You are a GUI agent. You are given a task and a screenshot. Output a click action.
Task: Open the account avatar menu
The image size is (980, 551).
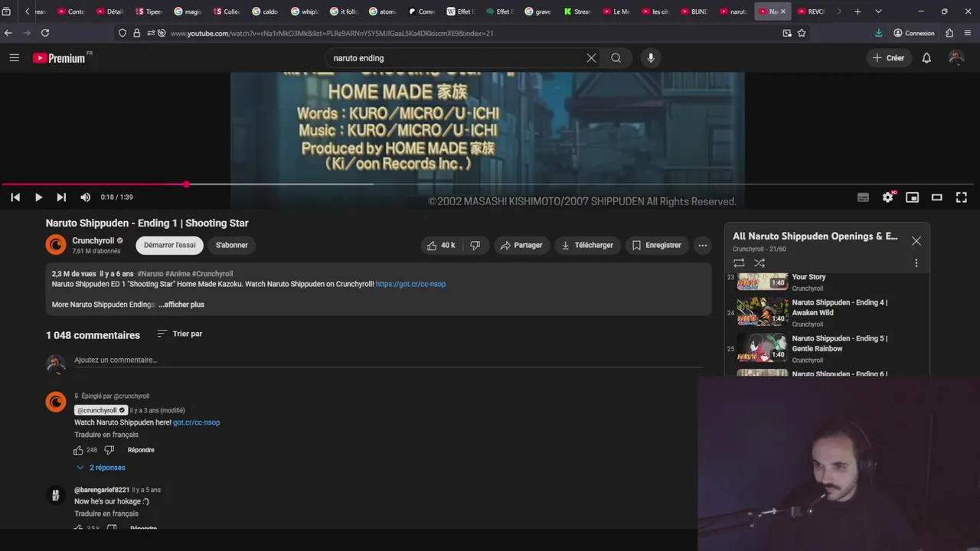pos(955,57)
